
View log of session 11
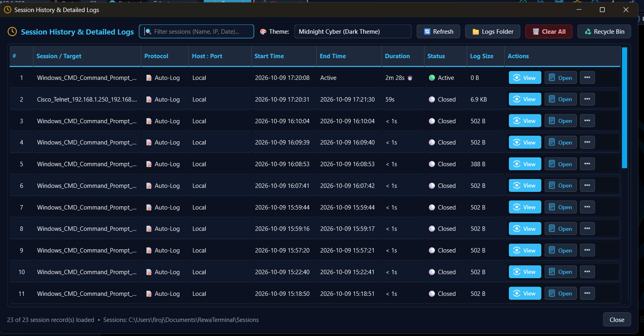tap(525, 293)
